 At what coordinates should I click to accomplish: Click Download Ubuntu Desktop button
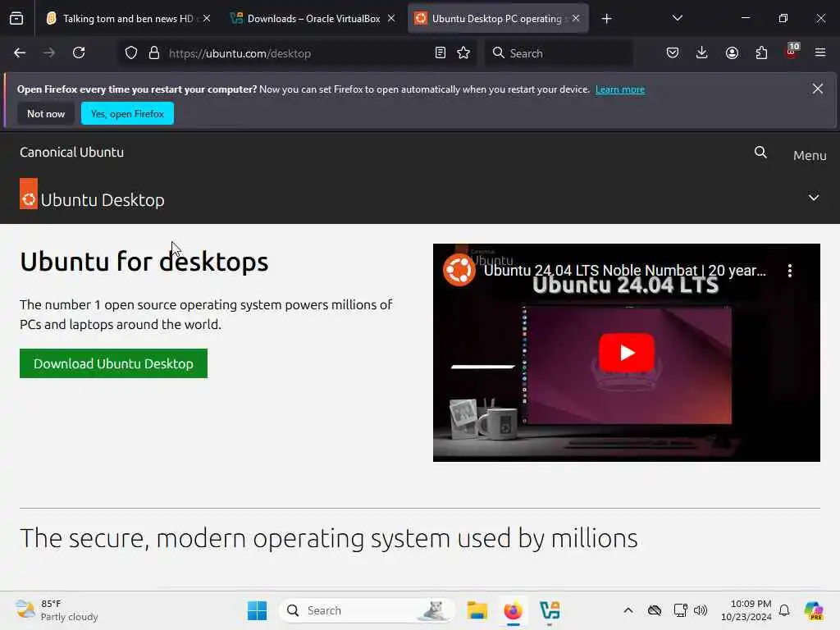(113, 363)
